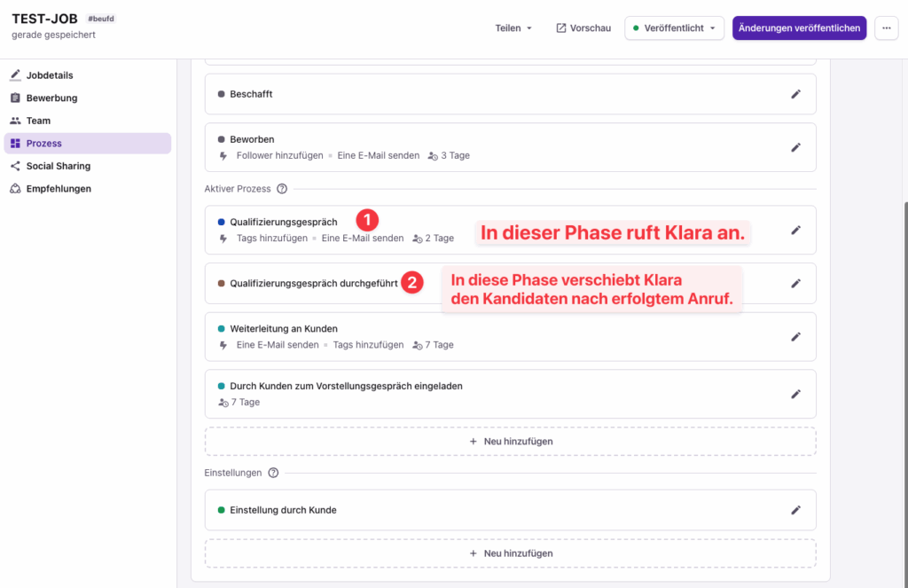This screenshot has height=588, width=908.
Task: Open the Vorschau preview link
Action: 583,28
